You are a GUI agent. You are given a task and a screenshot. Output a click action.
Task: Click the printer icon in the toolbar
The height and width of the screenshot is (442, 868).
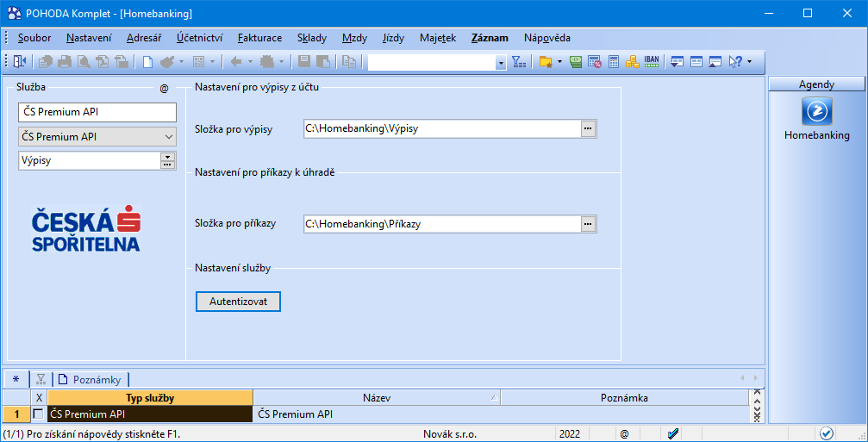point(66,62)
